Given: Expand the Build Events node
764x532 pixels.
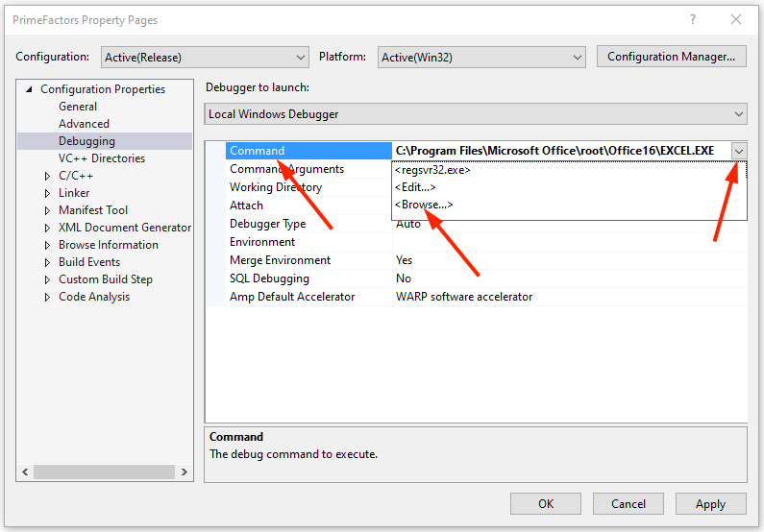Looking at the screenshot, I should pos(47,262).
